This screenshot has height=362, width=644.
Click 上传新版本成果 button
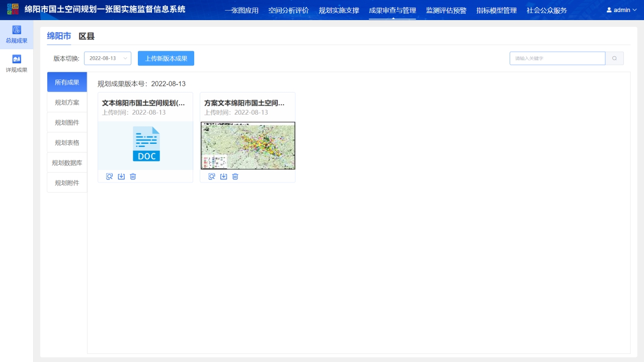click(166, 58)
